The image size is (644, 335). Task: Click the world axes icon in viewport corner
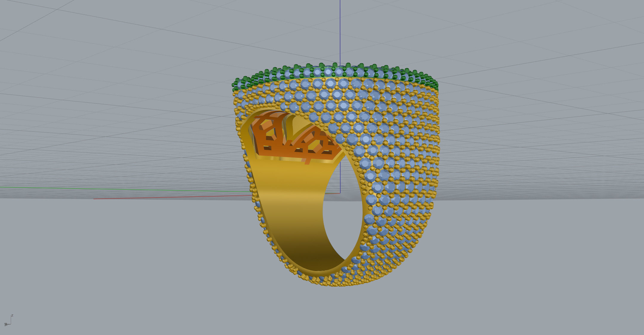tap(8, 320)
